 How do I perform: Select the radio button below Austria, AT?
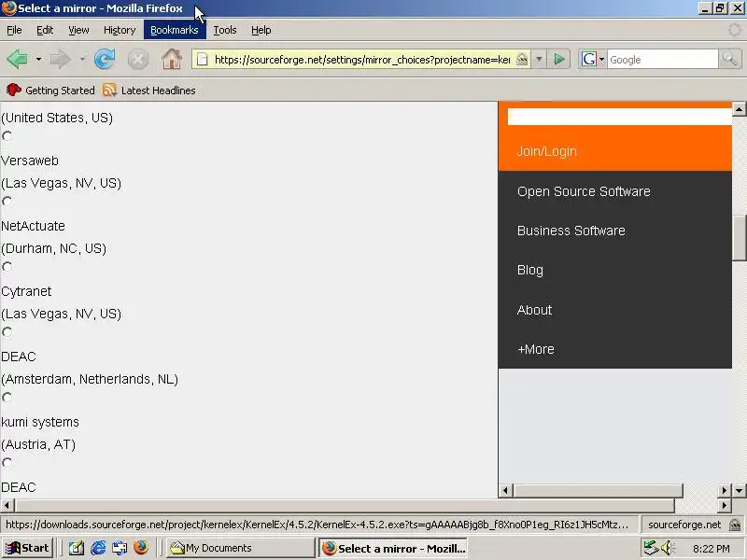coord(7,462)
